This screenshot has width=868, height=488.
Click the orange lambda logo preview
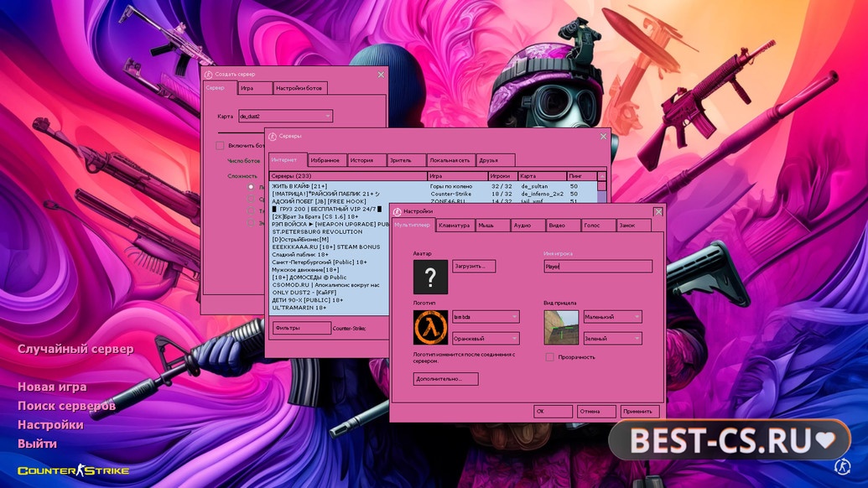(x=430, y=327)
